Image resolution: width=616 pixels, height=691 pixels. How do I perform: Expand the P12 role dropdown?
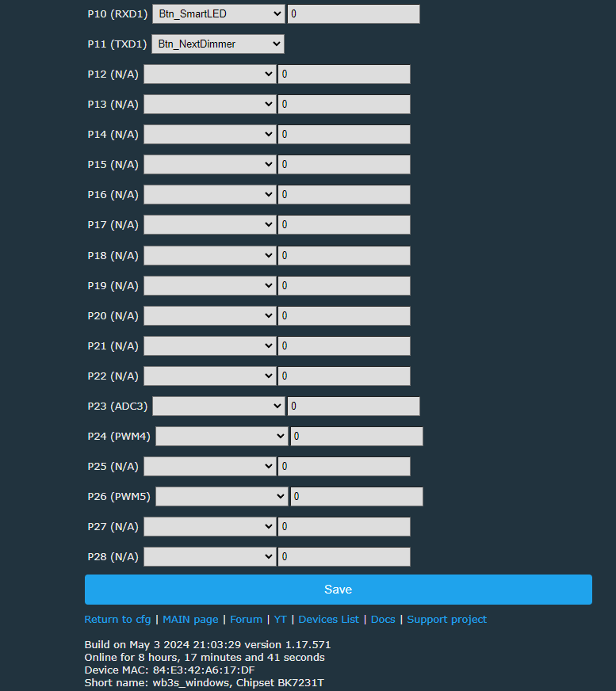coord(210,74)
